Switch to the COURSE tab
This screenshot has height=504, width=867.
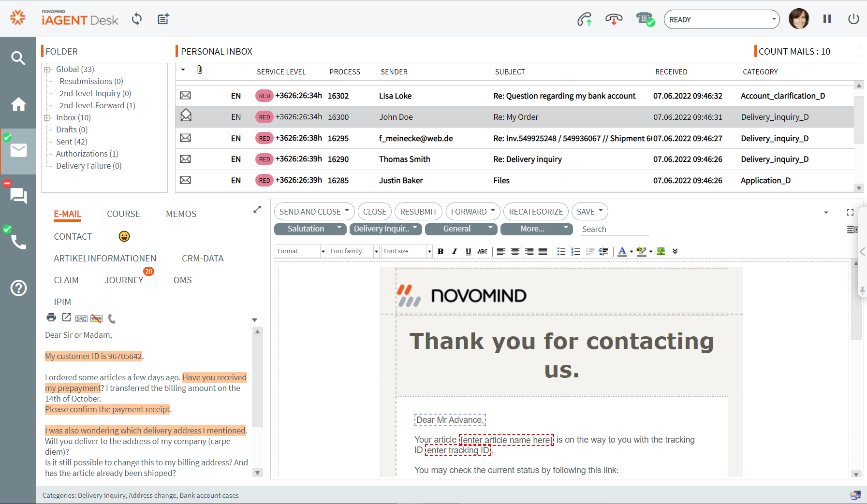click(x=123, y=214)
